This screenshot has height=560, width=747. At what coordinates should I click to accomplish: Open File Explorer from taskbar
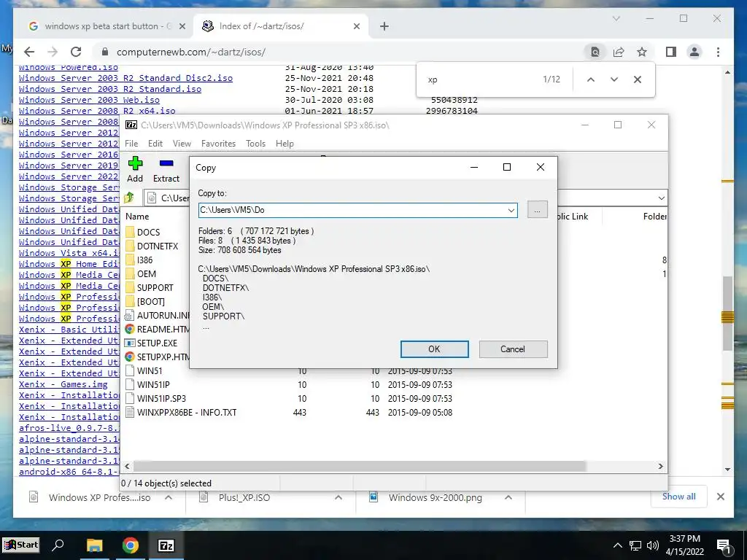(x=94, y=545)
